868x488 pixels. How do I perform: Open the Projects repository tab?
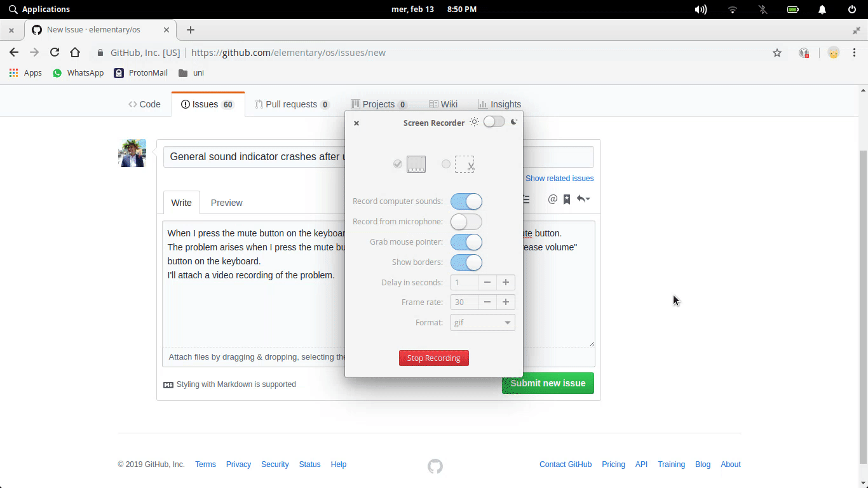[379, 104]
